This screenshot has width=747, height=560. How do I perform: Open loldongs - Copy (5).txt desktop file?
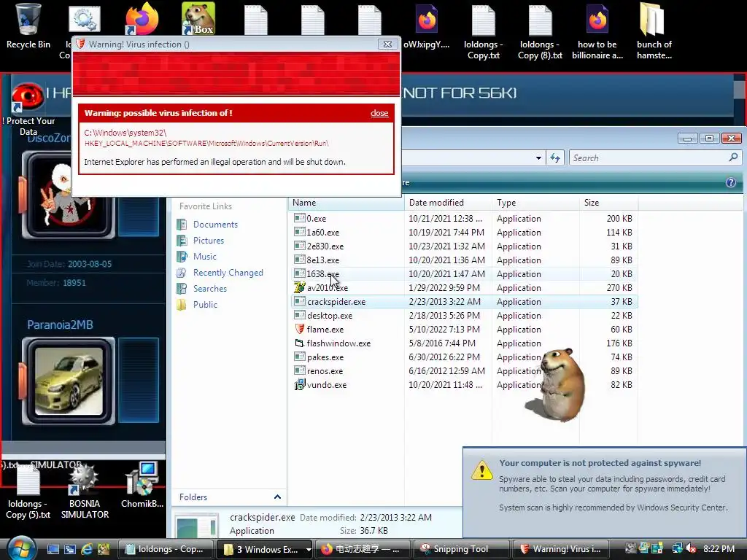28,493
